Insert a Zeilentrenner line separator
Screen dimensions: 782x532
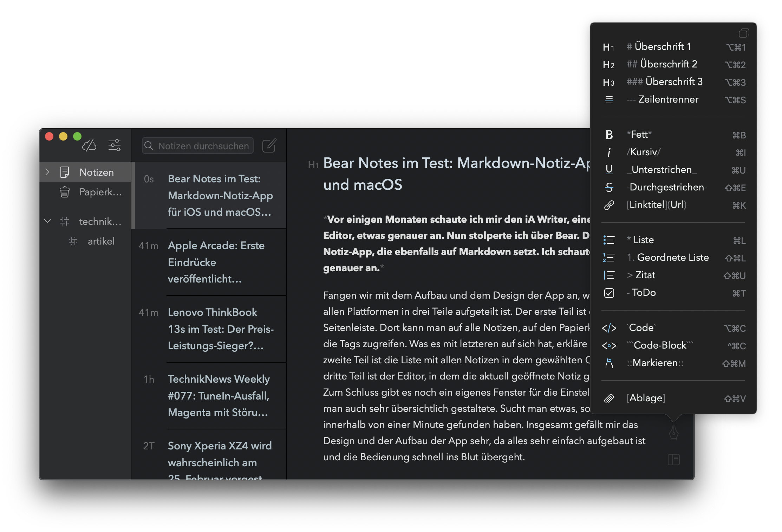[x=673, y=99]
